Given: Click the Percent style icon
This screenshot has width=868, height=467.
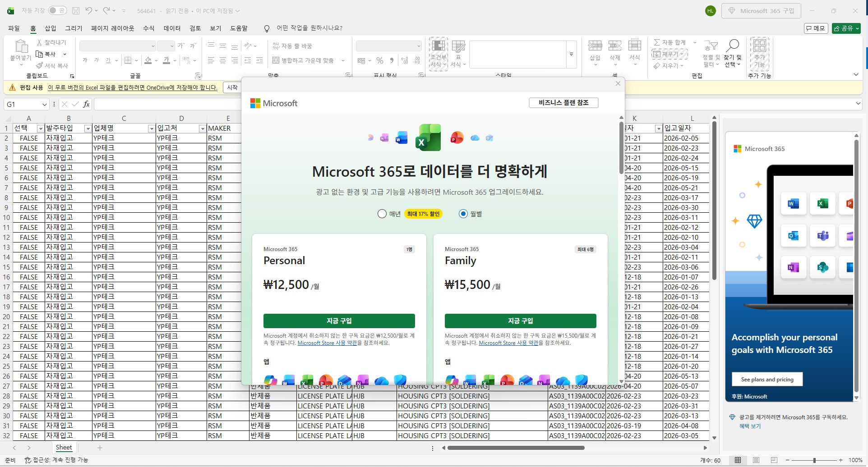Looking at the screenshot, I should 380,60.
